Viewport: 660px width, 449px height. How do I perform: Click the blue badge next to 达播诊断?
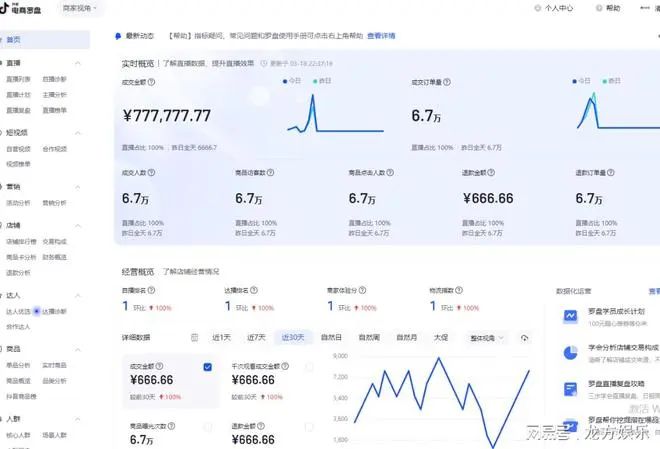pos(37,311)
